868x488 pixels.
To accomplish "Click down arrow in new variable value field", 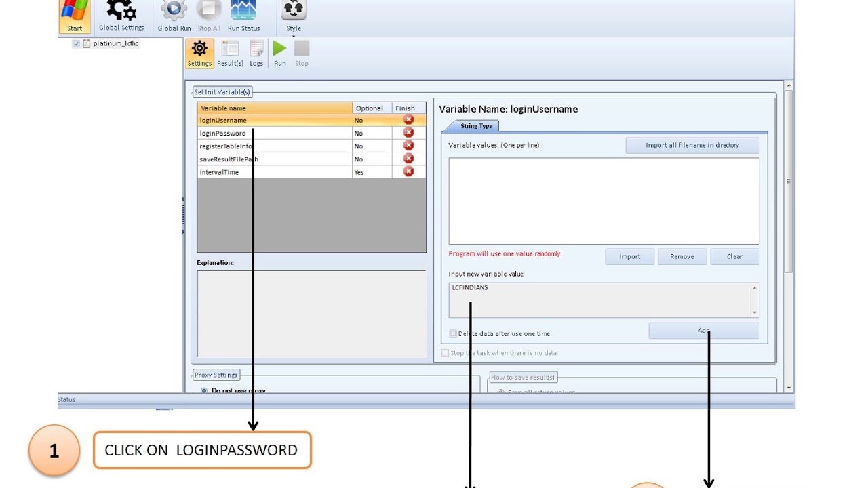I will (x=754, y=312).
